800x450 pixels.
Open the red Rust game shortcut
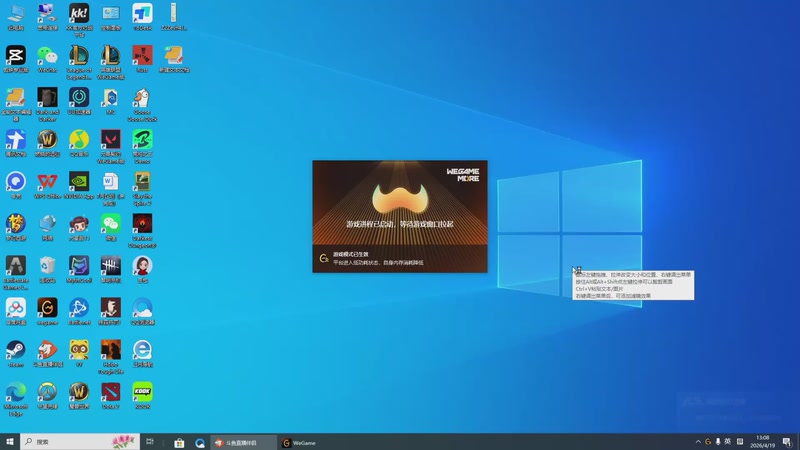pos(142,59)
